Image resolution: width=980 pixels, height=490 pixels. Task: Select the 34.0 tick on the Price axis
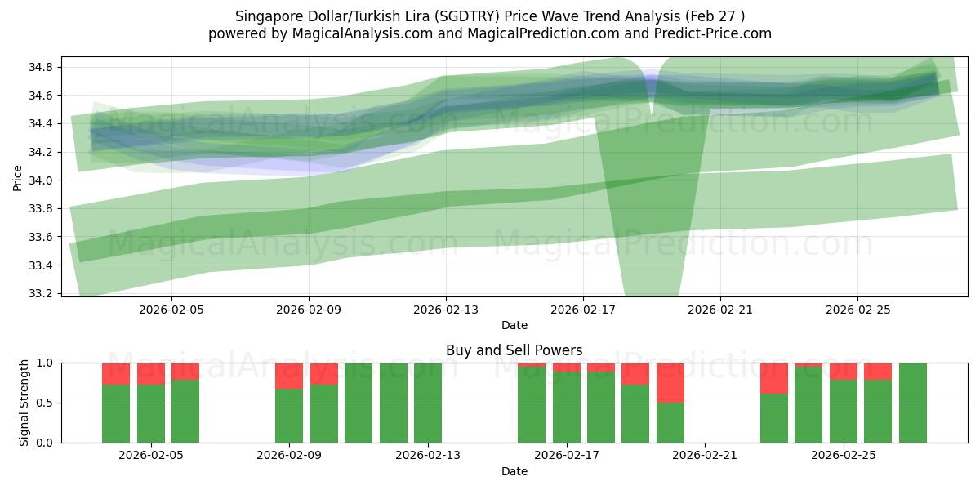[42, 180]
